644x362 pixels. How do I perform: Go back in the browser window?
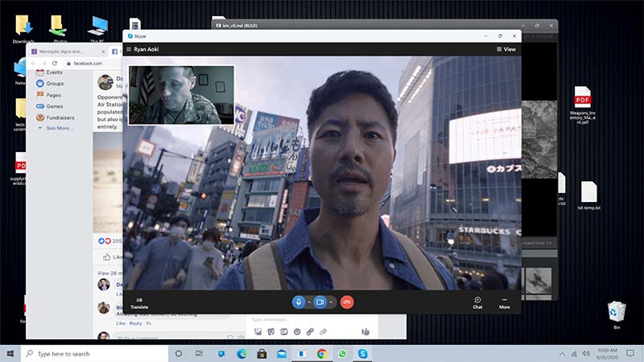click(x=33, y=64)
